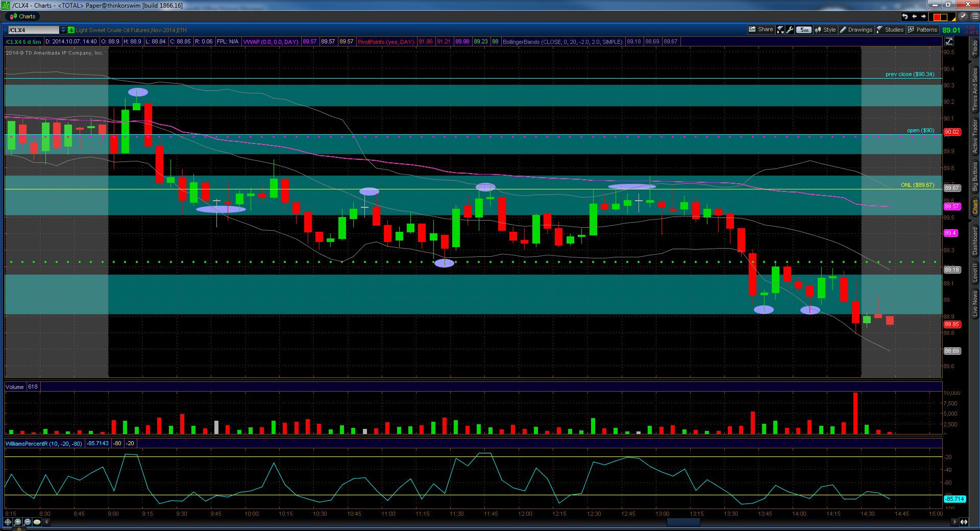Zoom out with the minus magnifier
980x531 pixels.
coord(28,522)
